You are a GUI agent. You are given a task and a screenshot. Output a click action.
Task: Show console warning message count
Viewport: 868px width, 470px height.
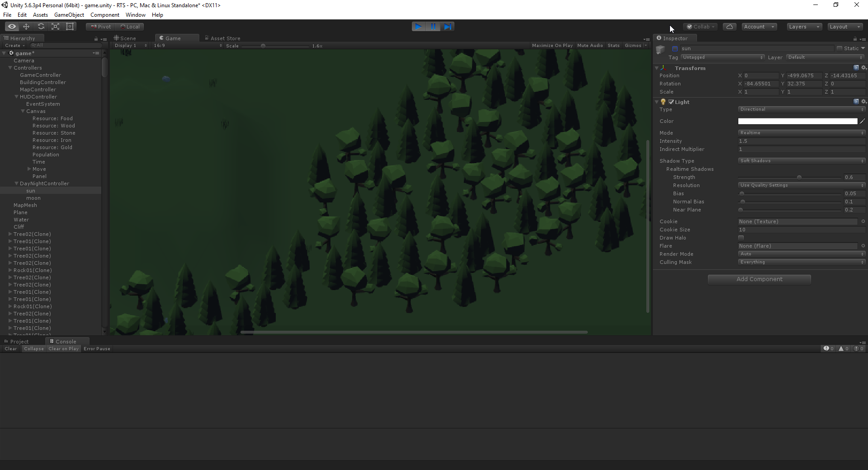pyautogui.click(x=844, y=348)
